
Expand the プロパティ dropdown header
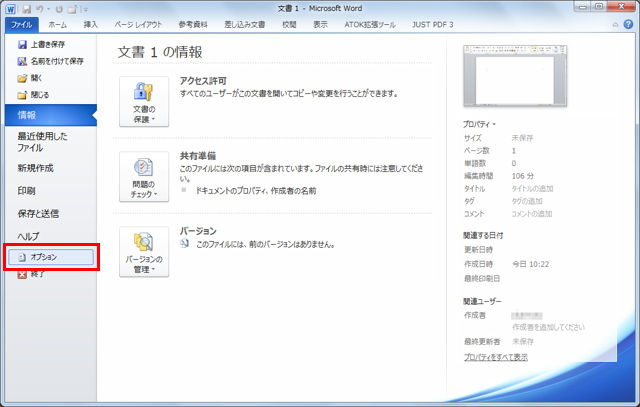[x=479, y=124]
